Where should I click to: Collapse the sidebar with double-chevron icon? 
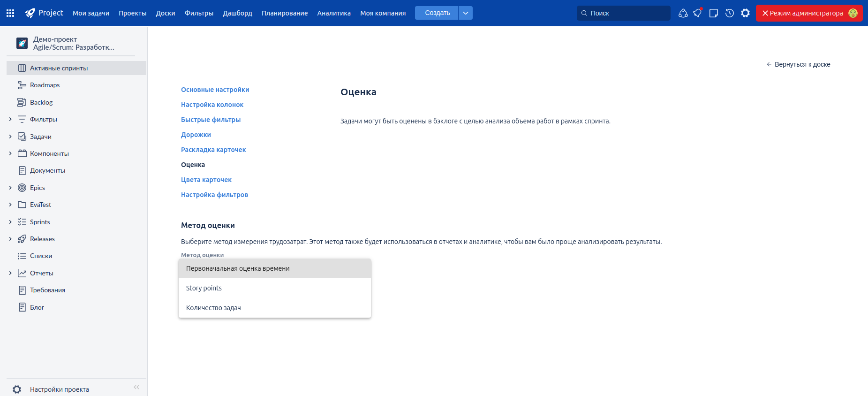point(136,387)
